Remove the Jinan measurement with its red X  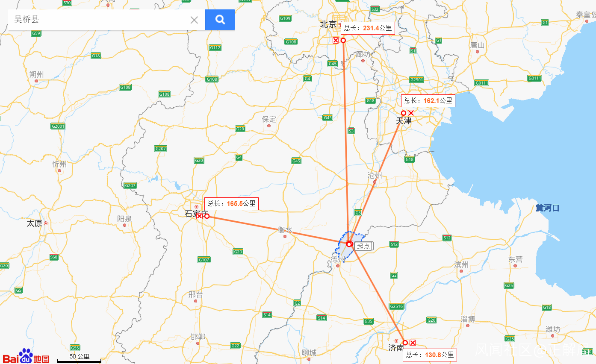click(x=413, y=343)
